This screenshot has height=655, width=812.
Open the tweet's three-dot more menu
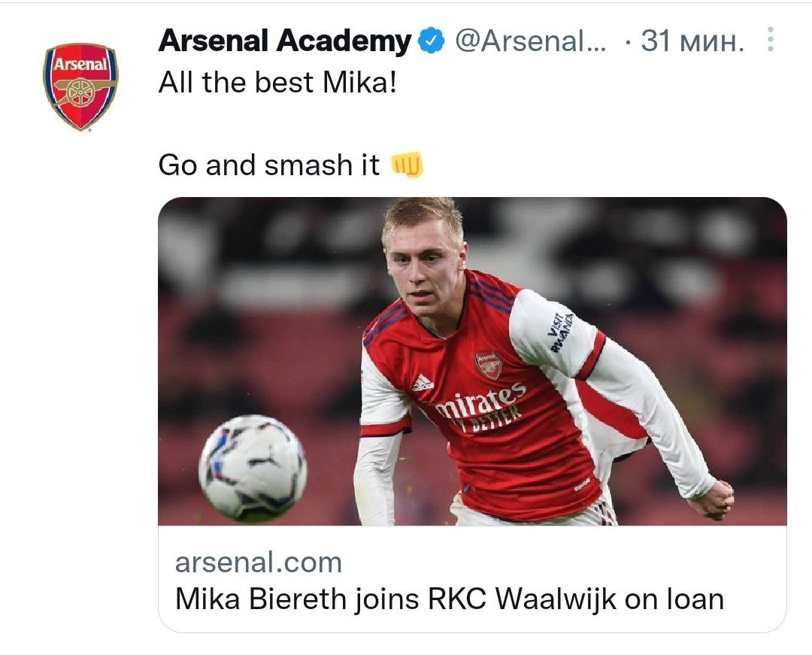770,41
